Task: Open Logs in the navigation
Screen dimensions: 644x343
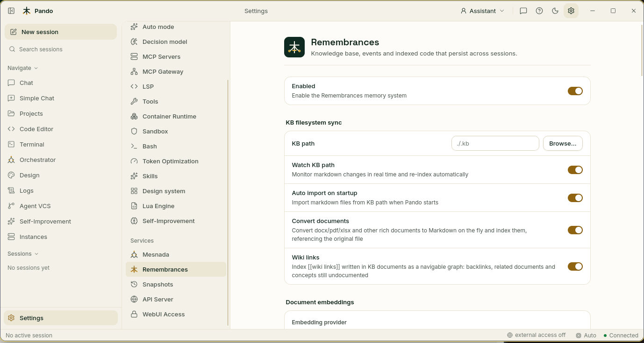Action: click(61, 190)
